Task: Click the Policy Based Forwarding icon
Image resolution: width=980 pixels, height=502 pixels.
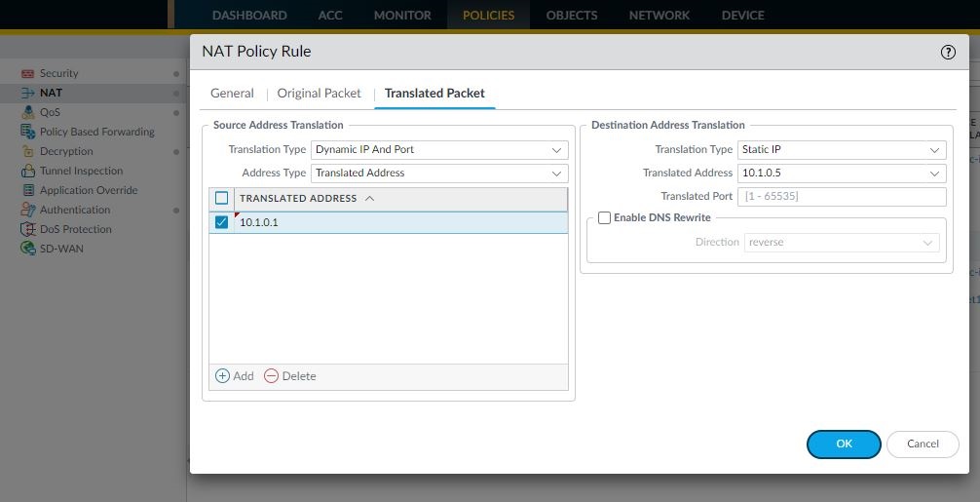Action: pos(27,132)
